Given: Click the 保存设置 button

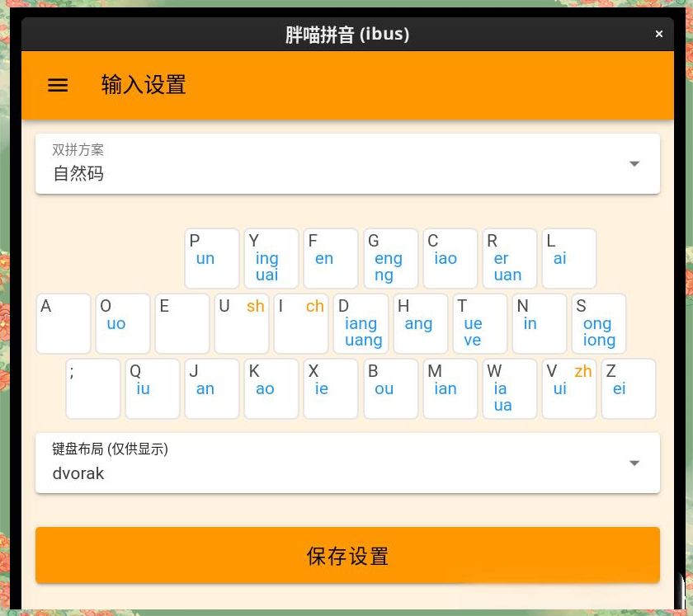Looking at the screenshot, I should click(347, 555).
